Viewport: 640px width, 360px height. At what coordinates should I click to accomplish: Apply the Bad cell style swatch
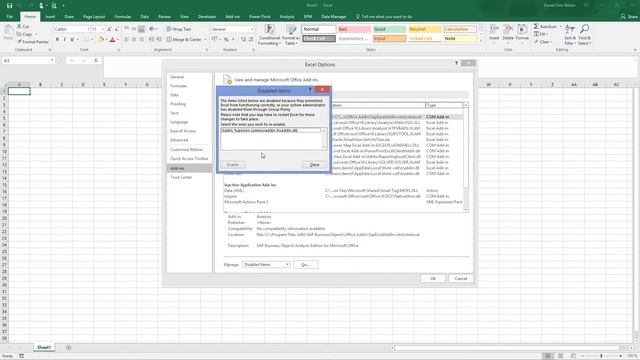(x=354, y=29)
